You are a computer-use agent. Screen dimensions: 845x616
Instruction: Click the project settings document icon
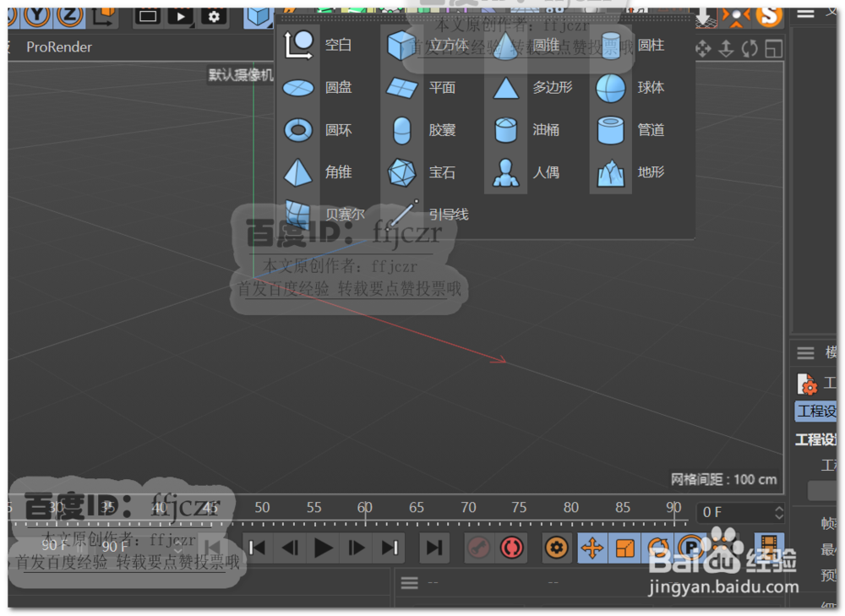tap(807, 384)
